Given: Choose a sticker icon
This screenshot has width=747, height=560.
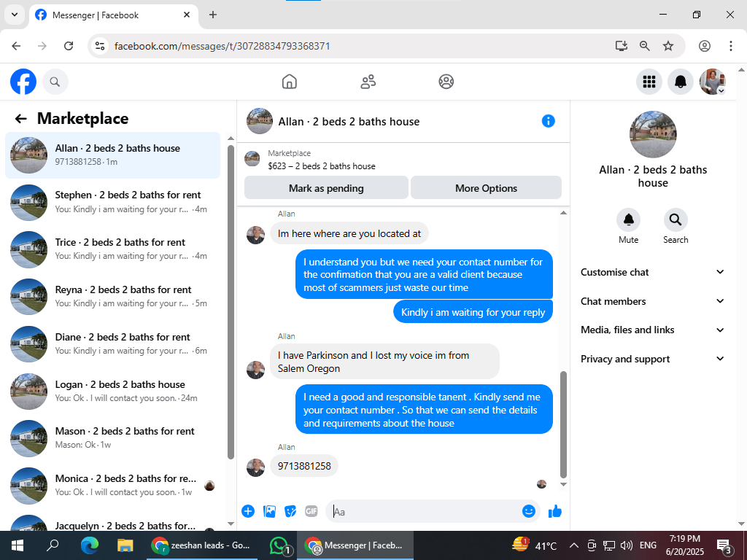Looking at the screenshot, I should (290, 511).
